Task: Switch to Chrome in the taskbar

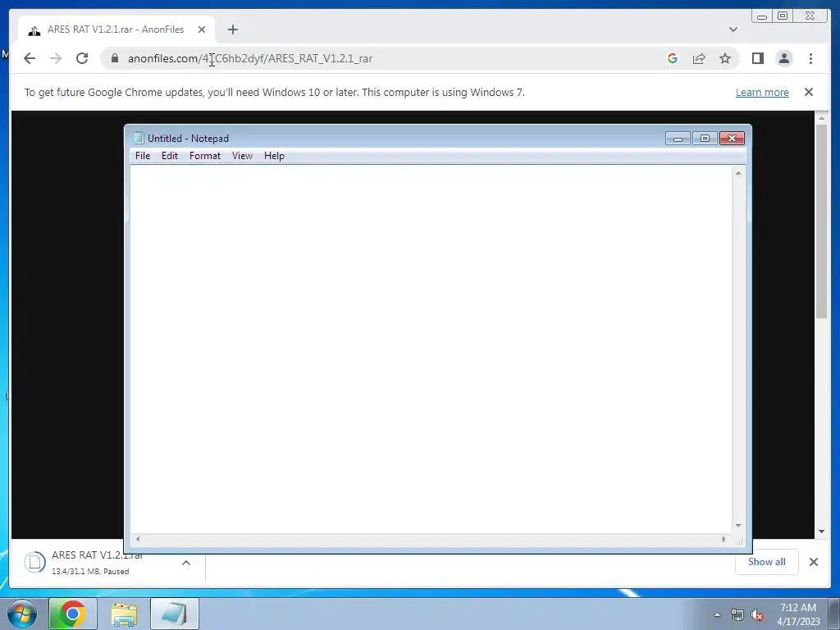Action: 73,614
